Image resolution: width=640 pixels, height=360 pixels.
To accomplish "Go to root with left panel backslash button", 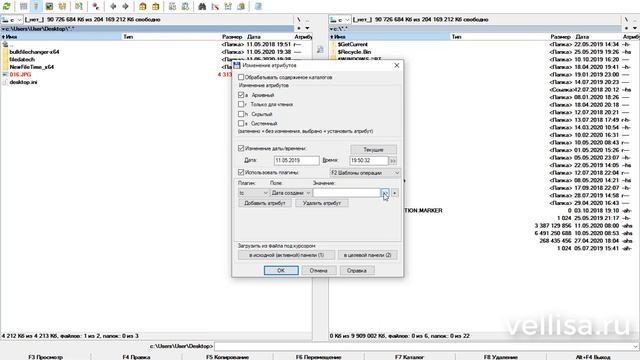I will click(x=299, y=19).
